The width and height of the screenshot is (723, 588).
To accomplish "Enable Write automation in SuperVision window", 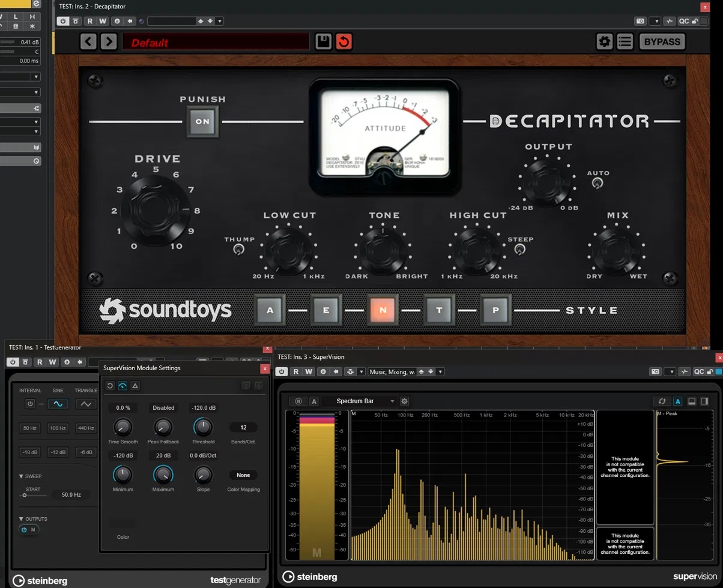I will [309, 371].
